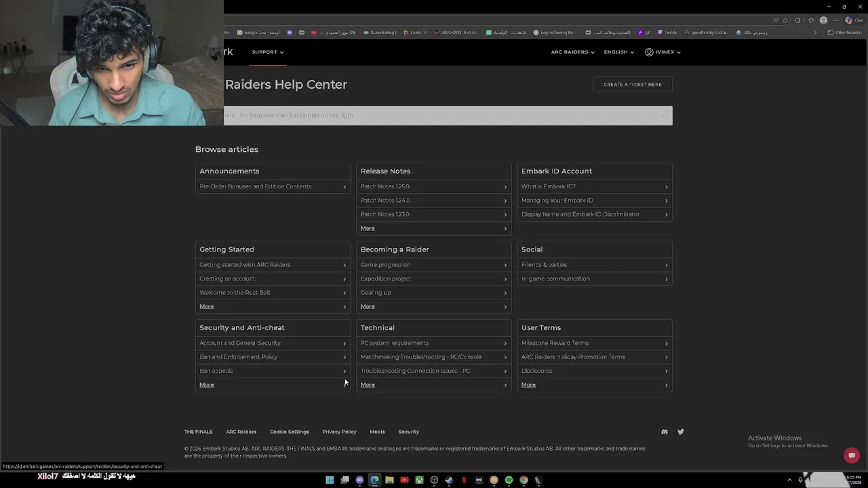The width and height of the screenshot is (868, 488).
Task: Click chevron beside Disclosures
Action: tap(666, 371)
